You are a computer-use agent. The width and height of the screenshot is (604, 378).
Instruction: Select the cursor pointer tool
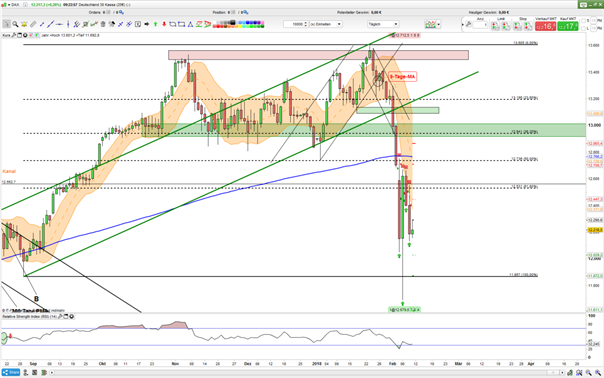[7, 24]
